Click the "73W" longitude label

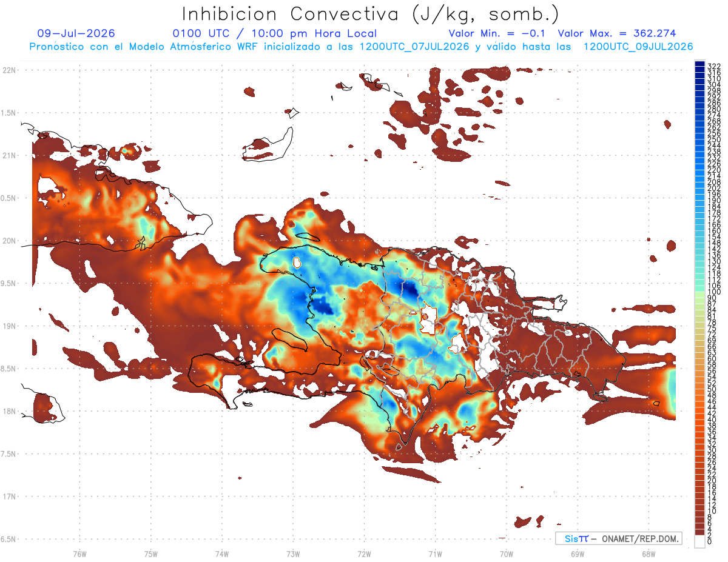293,554
